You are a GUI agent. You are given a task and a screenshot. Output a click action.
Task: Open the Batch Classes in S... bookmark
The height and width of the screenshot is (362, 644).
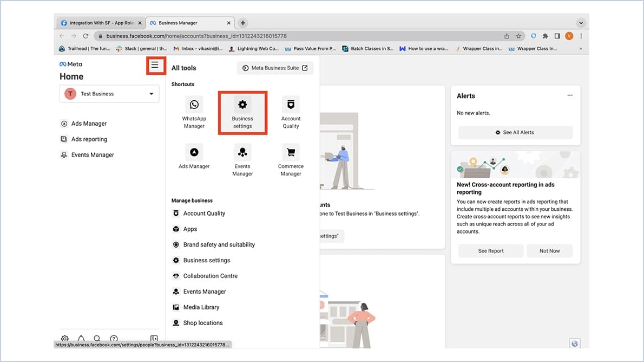pyautogui.click(x=367, y=49)
